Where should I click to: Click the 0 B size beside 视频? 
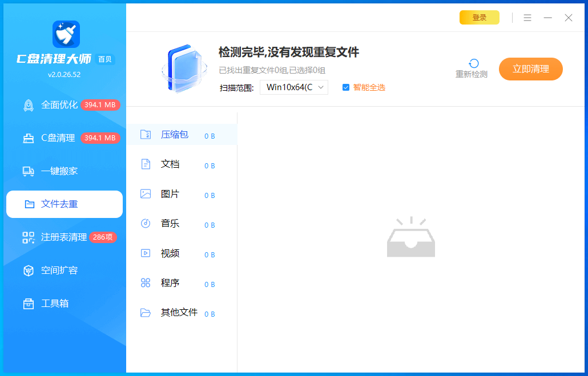coord(210,255)
